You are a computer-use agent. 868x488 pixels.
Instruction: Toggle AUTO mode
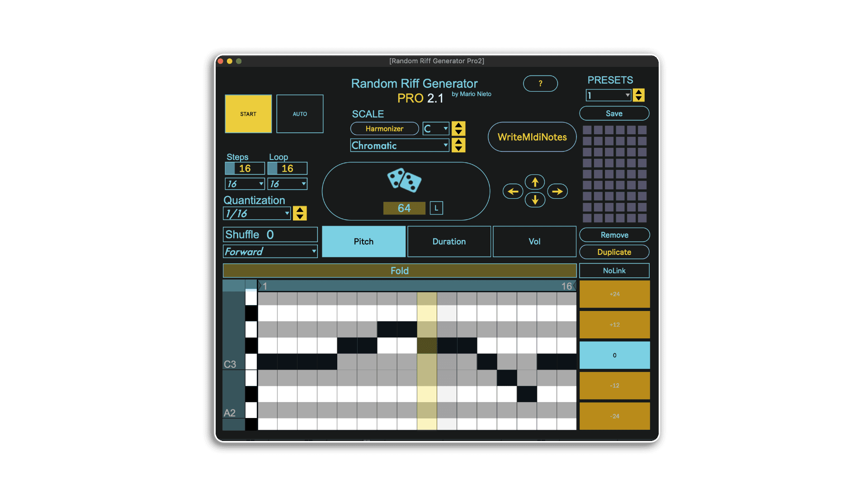(x=300, y=114)
